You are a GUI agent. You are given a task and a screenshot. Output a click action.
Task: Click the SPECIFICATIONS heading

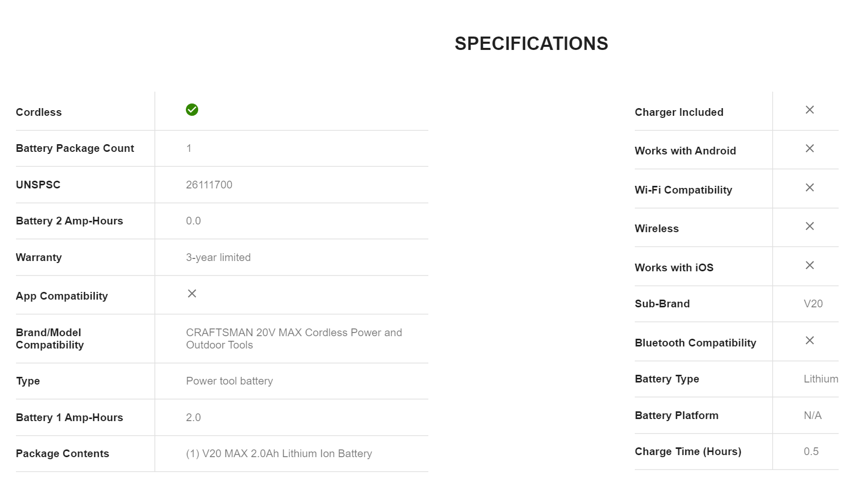pyautogui.click(x=531, y=44)
